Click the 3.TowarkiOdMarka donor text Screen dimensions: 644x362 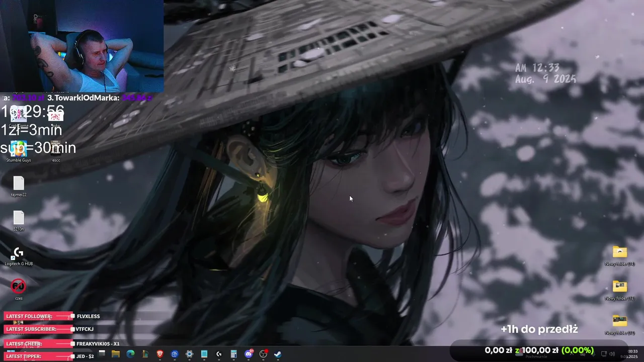tap(83, 98)
